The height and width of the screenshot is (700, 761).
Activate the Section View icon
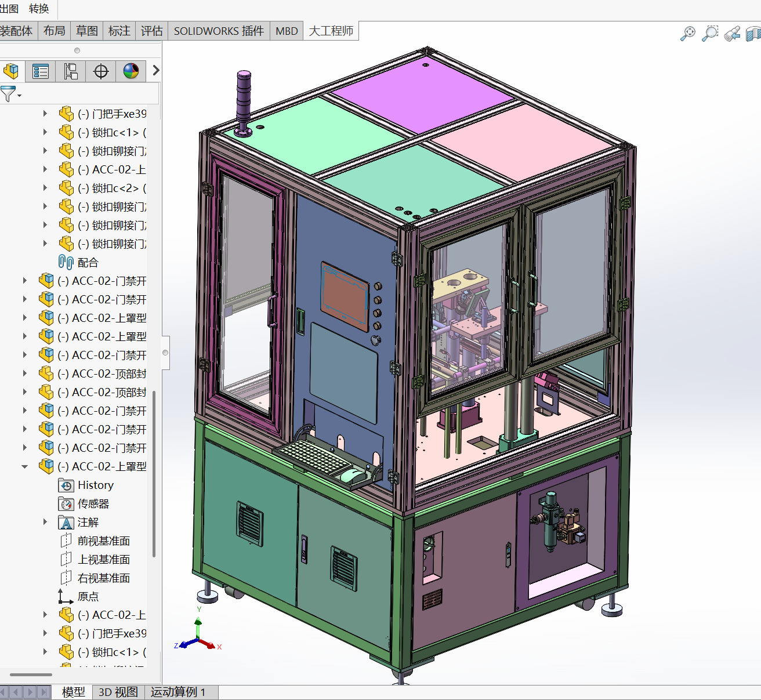tap(753, 34)
